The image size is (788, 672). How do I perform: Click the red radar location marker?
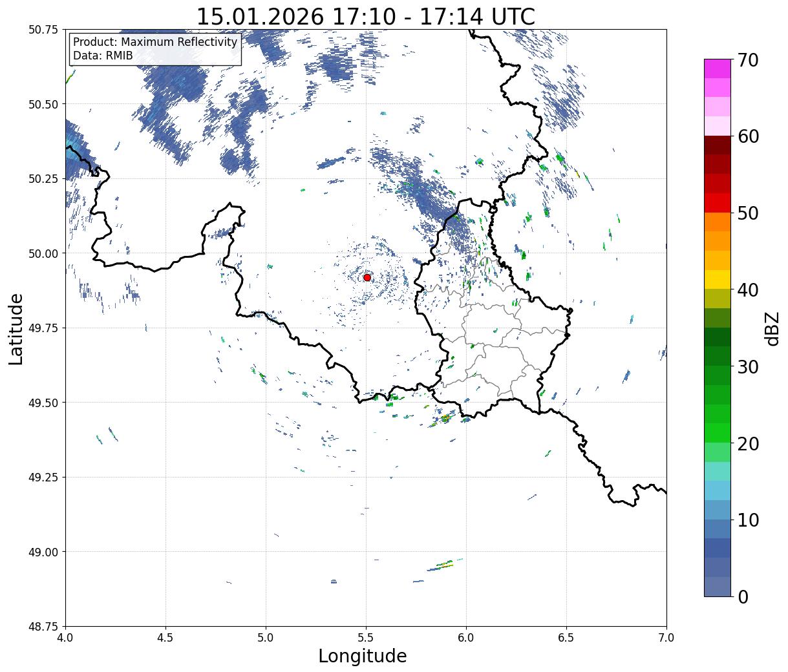(x=367, y=277)
